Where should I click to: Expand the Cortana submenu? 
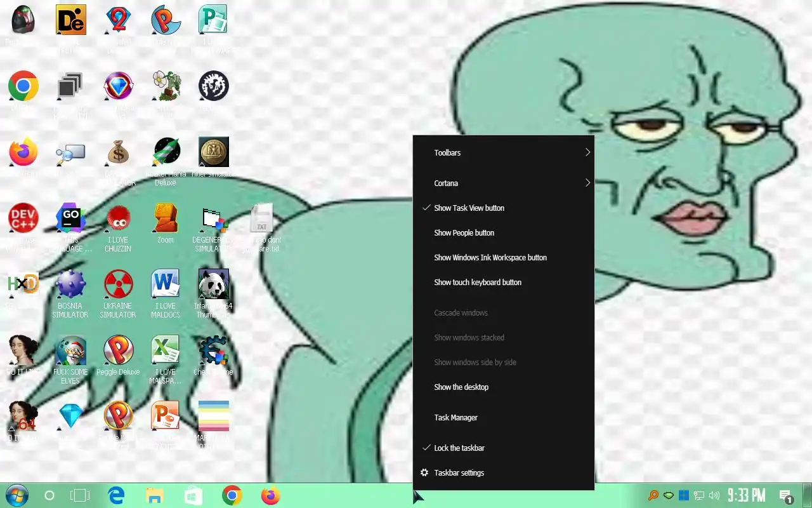(x=504, y=184)
